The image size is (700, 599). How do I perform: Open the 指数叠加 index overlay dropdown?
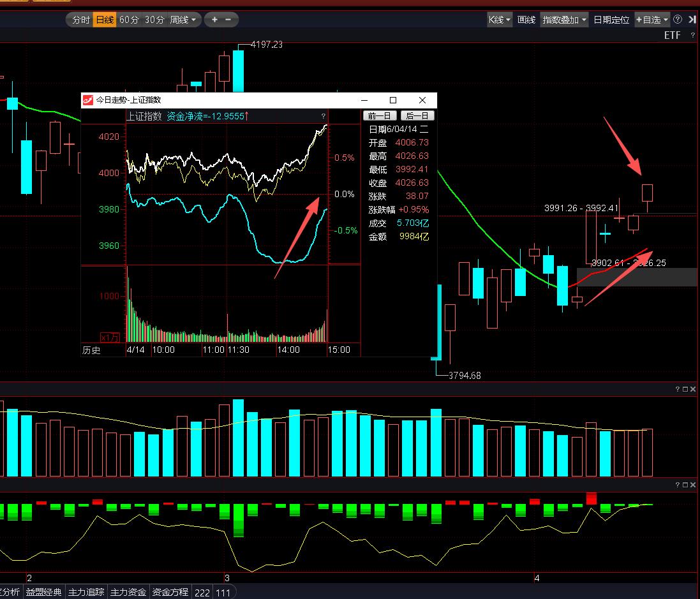[x=564, y=20]
